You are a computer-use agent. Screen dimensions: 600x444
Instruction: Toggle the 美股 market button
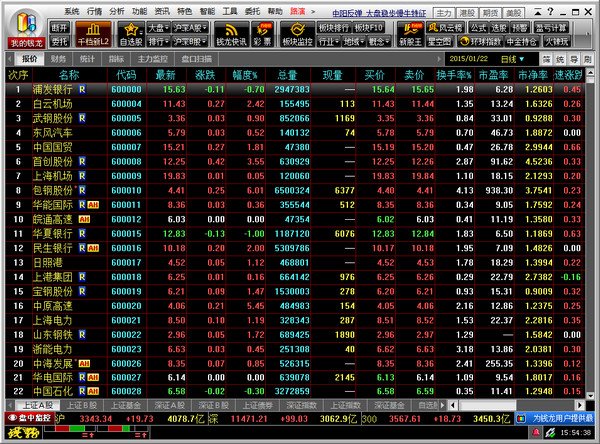(514, 13)
